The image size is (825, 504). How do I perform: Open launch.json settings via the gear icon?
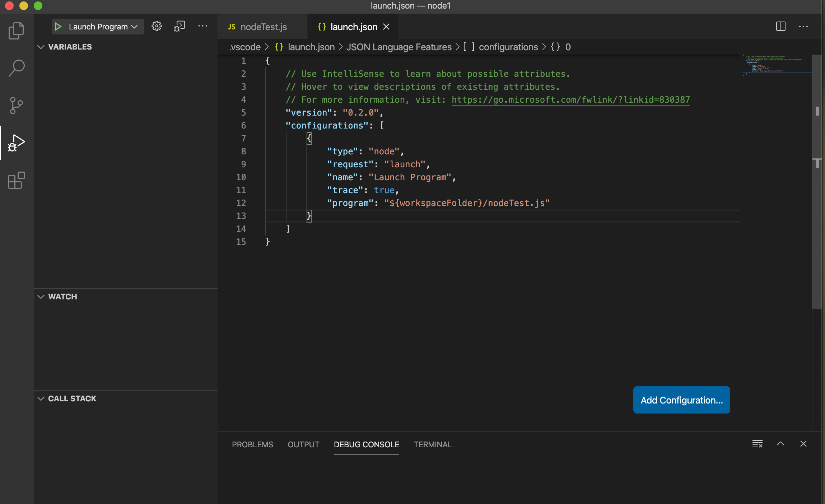[156, 26]
